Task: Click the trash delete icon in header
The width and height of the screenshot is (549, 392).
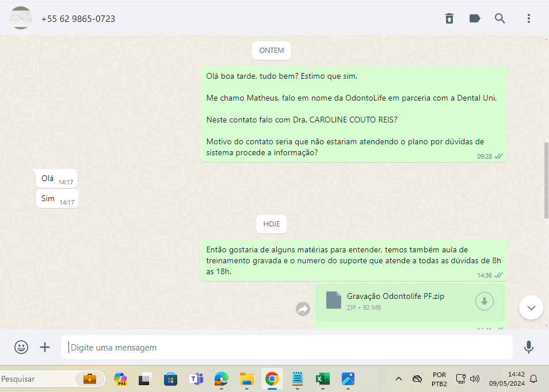Action: 449,18
